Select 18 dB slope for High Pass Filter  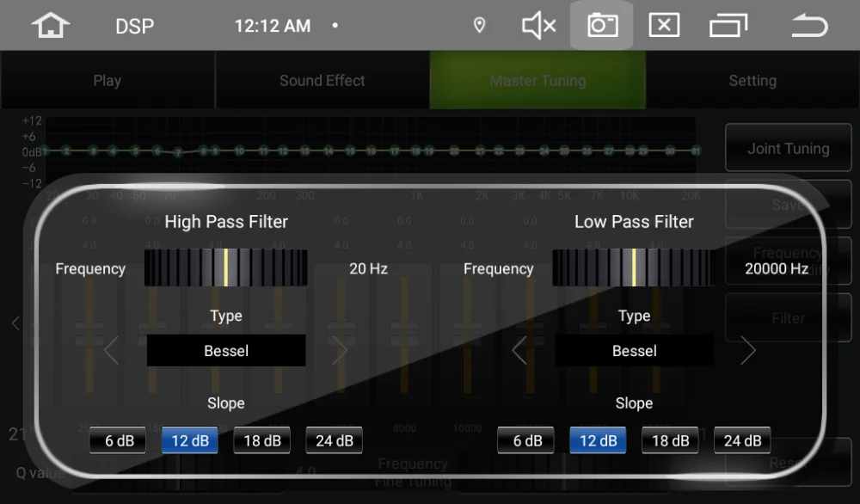[x=261, y=439]
